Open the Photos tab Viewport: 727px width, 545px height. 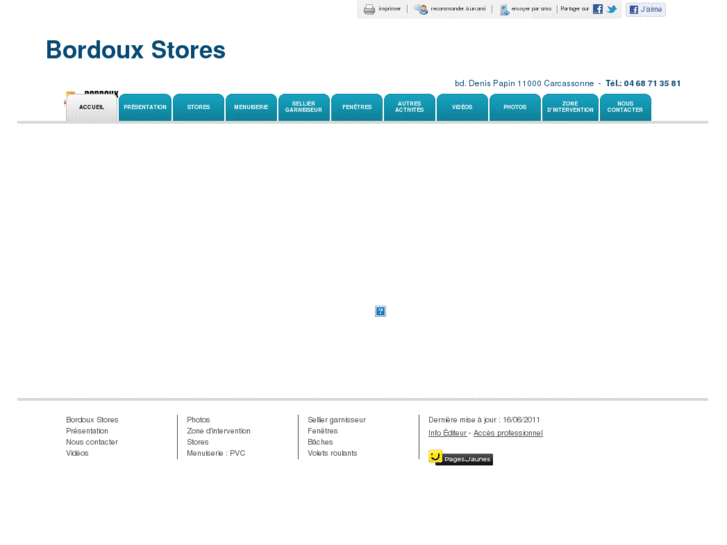tap(515, 108)
